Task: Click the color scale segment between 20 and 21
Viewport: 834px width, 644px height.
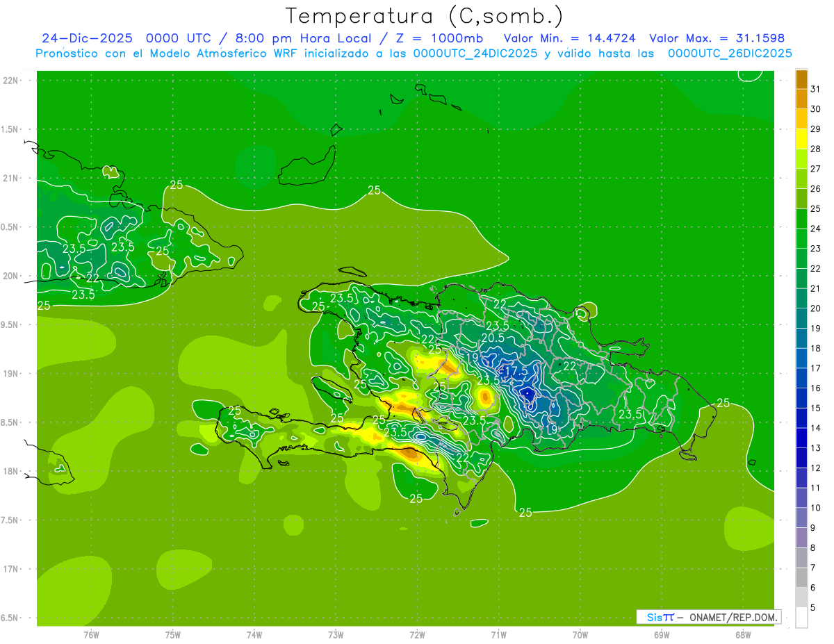Action: coord(801,299)
